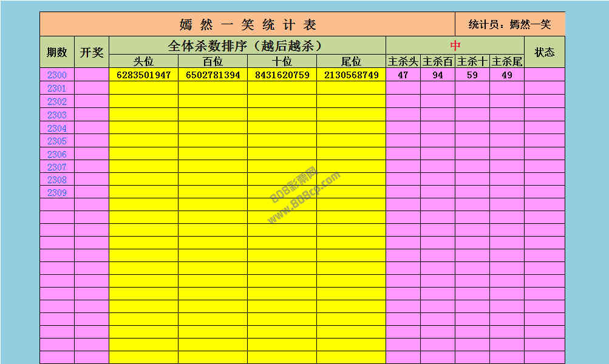Viewport: 609px width, 364px height.
Task: Click the cell with value 2130568749
Action: (351, 75)
